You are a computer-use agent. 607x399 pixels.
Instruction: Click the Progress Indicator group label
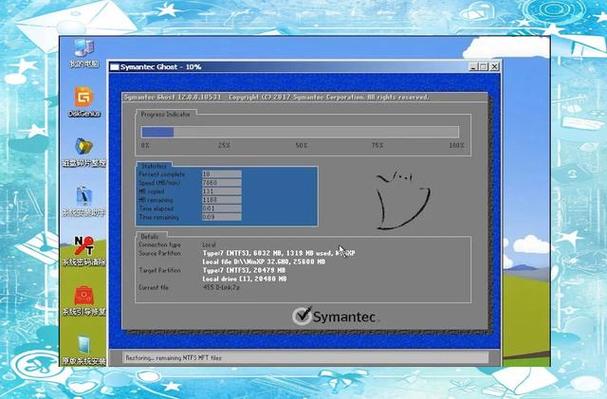[x=166, y=114]
